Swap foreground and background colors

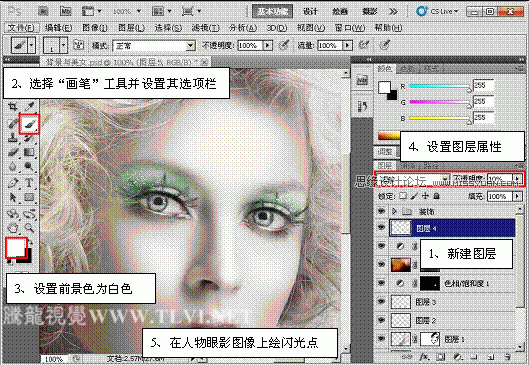(x=31, y=243)
